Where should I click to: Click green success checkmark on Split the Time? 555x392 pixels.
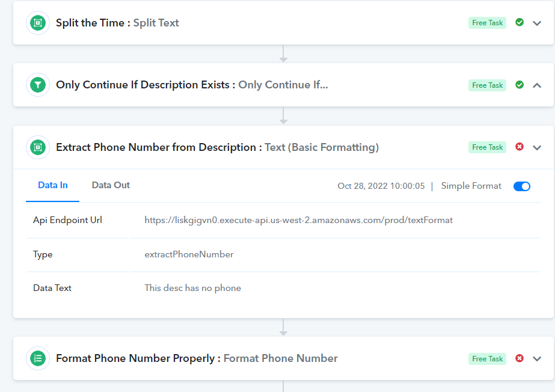point(520,22)
